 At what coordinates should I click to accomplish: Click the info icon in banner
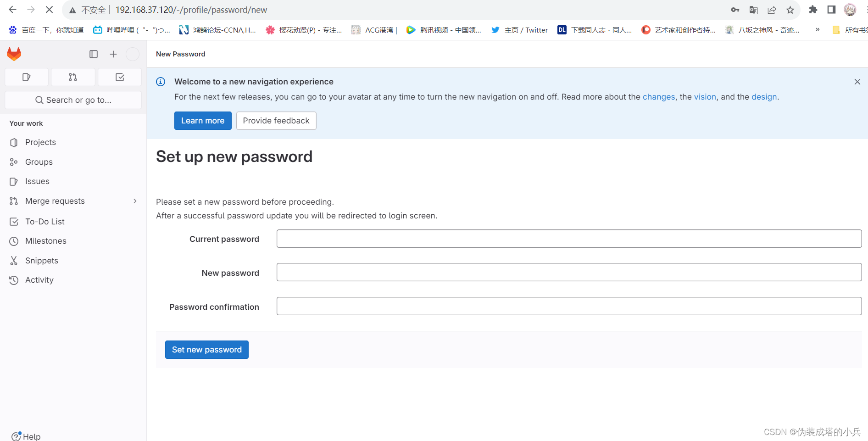(x=161, y=82)
